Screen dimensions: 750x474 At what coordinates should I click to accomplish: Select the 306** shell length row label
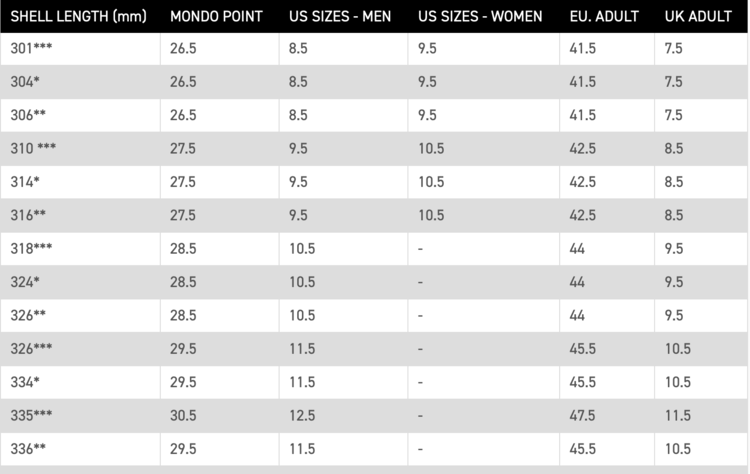(x=29, y=115)
